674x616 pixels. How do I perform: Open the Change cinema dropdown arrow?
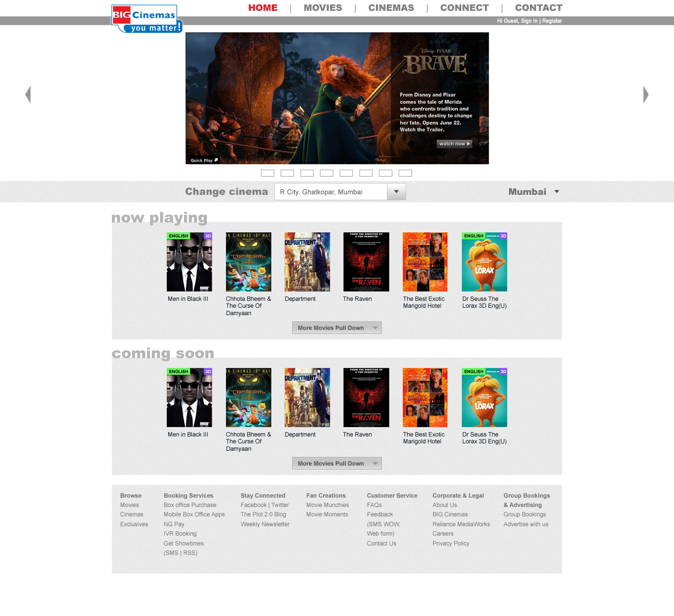coord(396,192)
